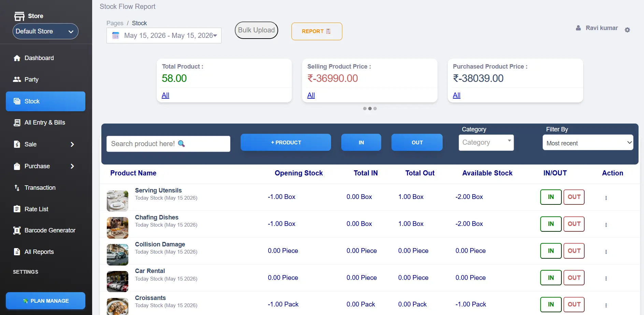Viewport: 644px width, 315px height.
Task: Open the Most recent filter dropdown
Action: pos(588,143)
